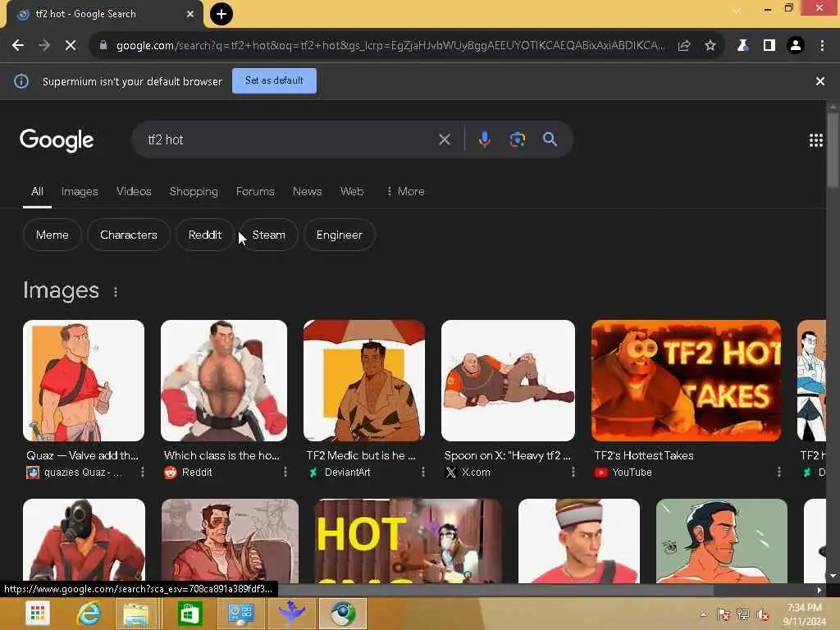Screen dimensions: 840x630
Task: Expand the More search filters
Action: click(x=405, y=191)
